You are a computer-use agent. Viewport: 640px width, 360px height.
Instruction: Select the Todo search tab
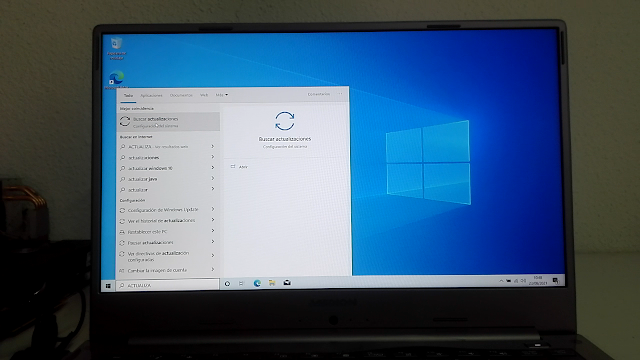[x=129, y=96]
